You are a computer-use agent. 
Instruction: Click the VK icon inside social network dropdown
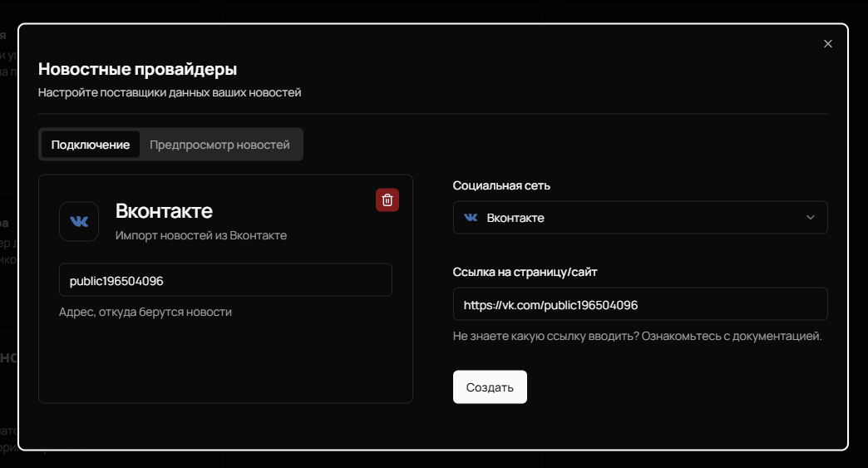coord(471,218)
